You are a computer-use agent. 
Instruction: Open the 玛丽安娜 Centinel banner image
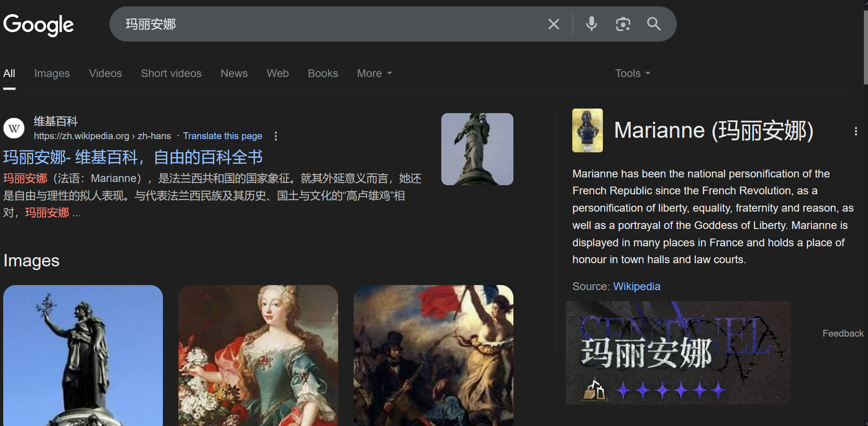[678, 353]
